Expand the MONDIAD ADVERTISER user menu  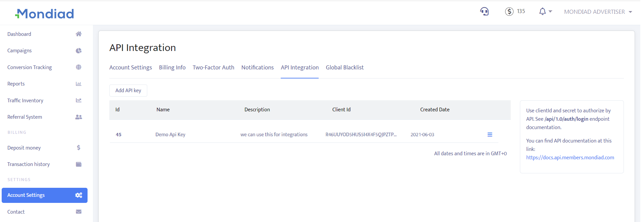[x=598, y=12]
